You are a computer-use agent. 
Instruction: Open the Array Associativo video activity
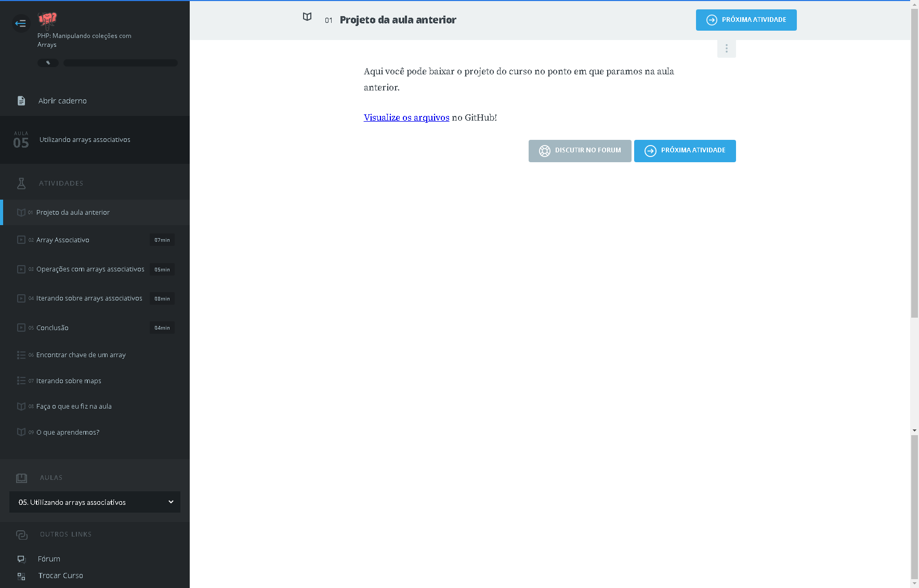pos(63,240)
